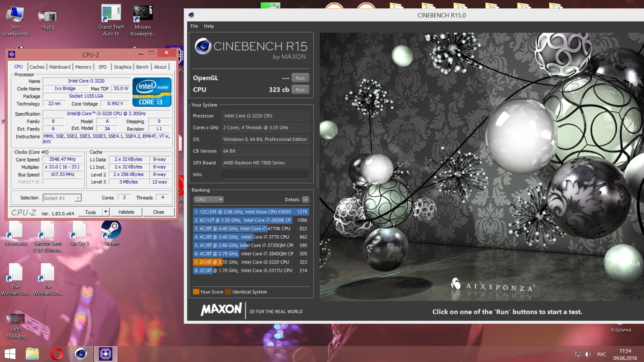Open Windows Start button

tap(10, 354)
